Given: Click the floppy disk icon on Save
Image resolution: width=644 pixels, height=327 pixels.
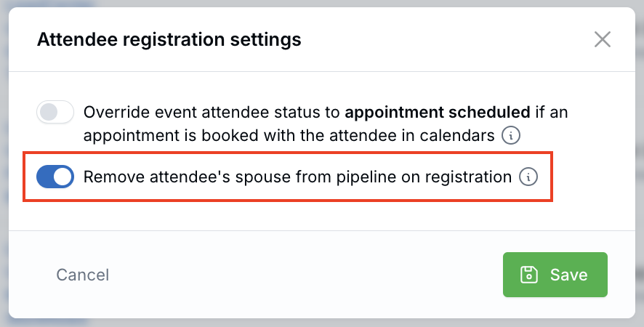Looking at the screenshot, I should (529, 275).
